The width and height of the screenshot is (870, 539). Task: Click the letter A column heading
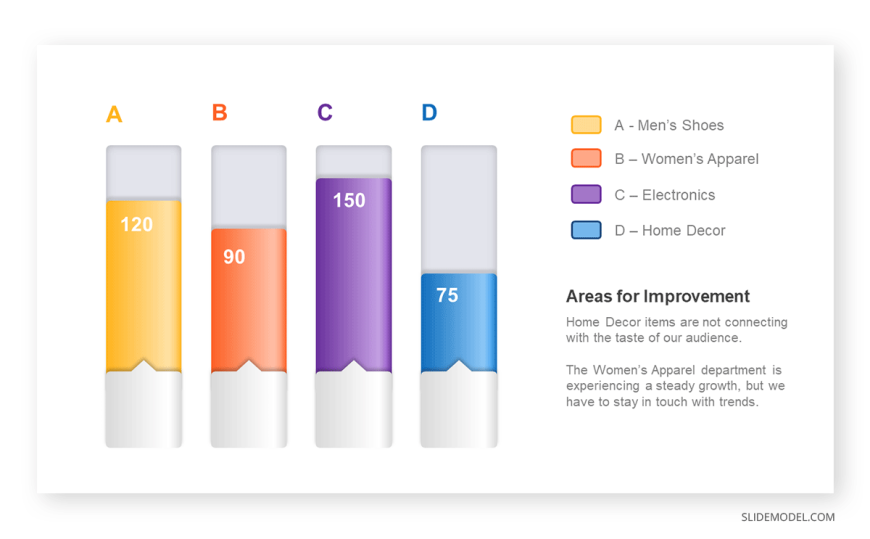click(114, 114)
